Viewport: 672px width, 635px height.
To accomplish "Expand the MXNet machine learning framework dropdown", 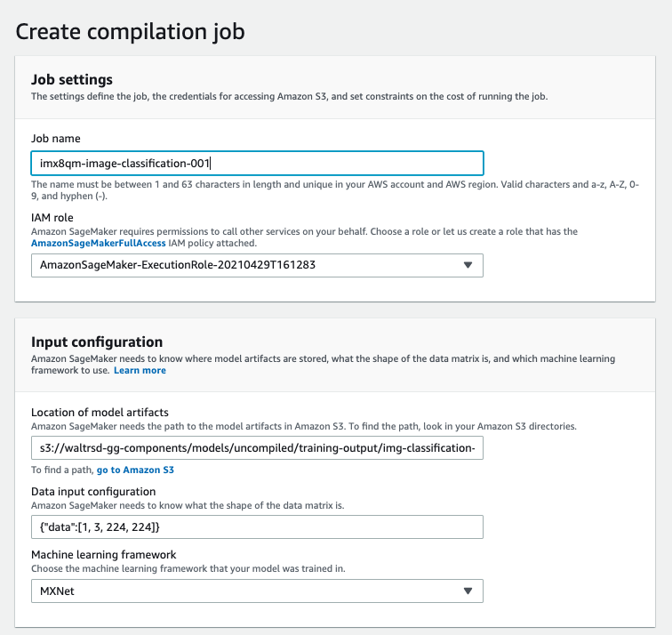I will (257, 591).
